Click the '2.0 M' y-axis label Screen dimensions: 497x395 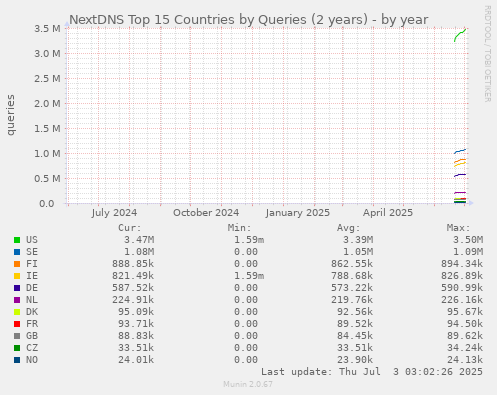[47, 103]
